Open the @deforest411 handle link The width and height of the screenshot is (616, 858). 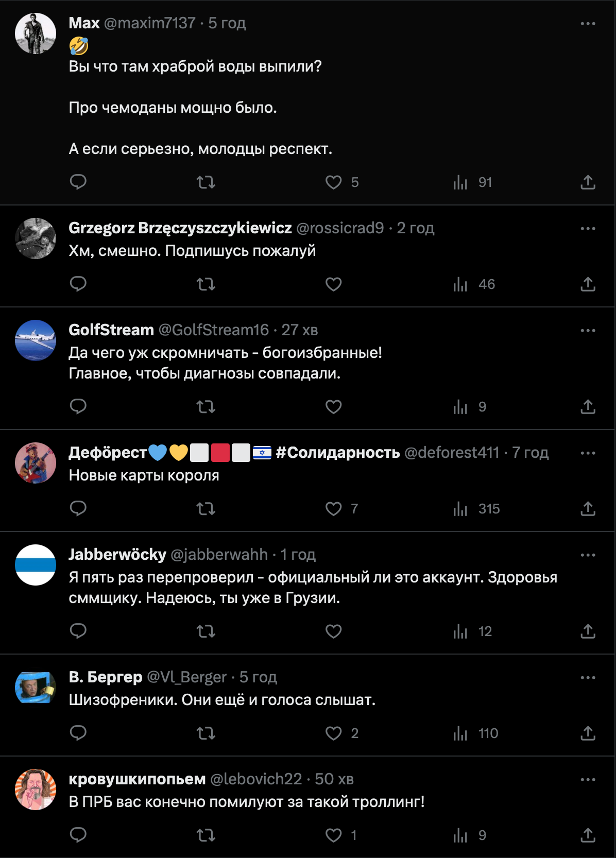[x=452, y=453]
